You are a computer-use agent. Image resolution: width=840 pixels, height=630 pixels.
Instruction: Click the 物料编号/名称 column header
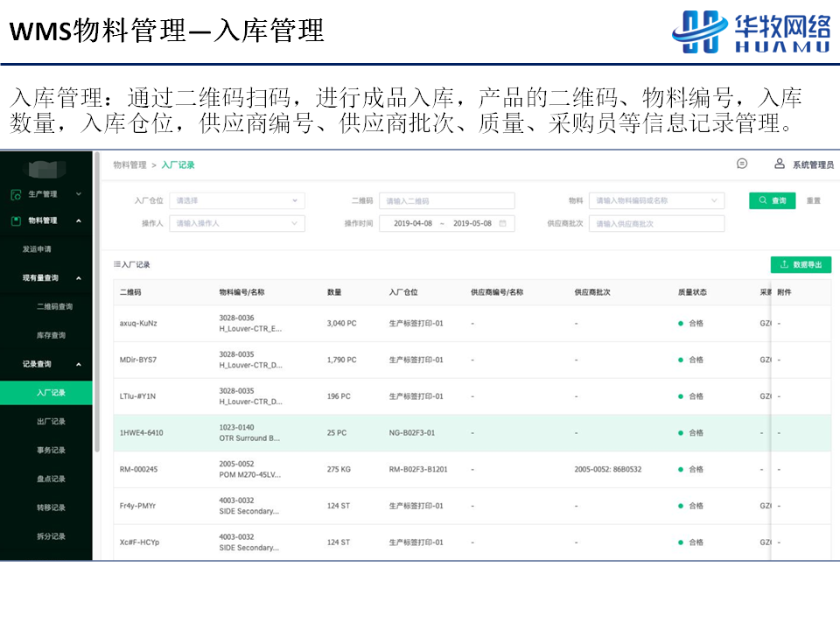click(241, 292)
